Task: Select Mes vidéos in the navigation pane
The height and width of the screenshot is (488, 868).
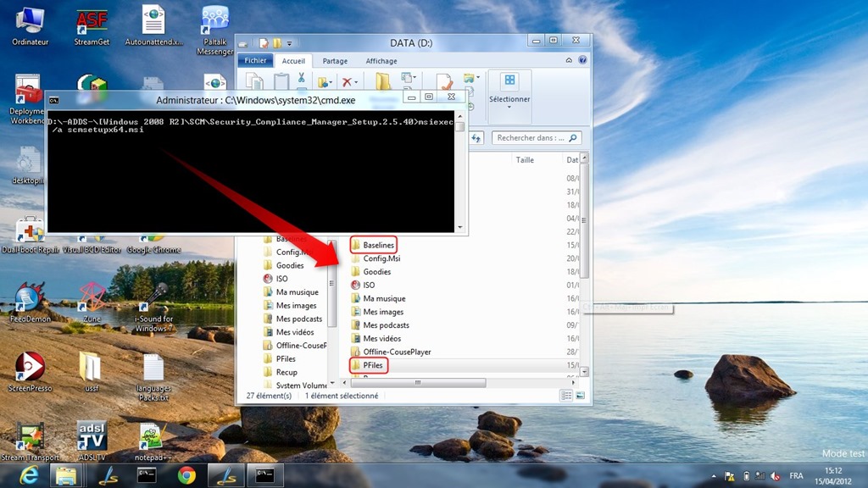Action: [289, 332]
